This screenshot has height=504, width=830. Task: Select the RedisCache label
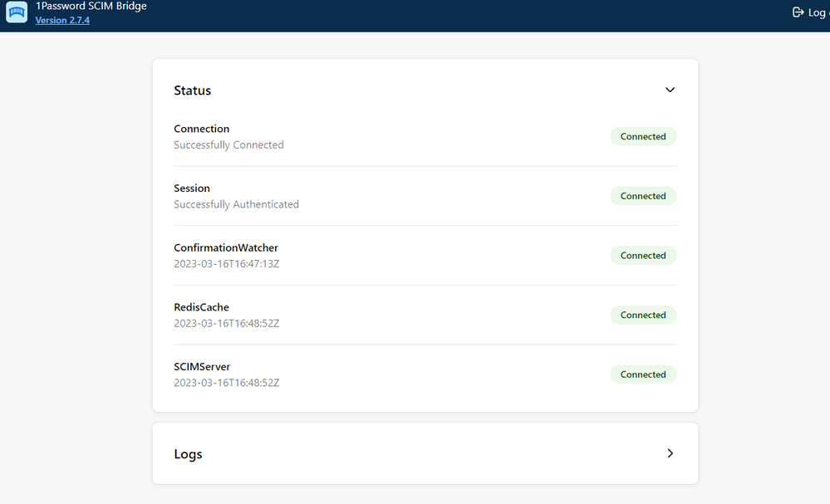pyautogui.click(x=201, y=307)
